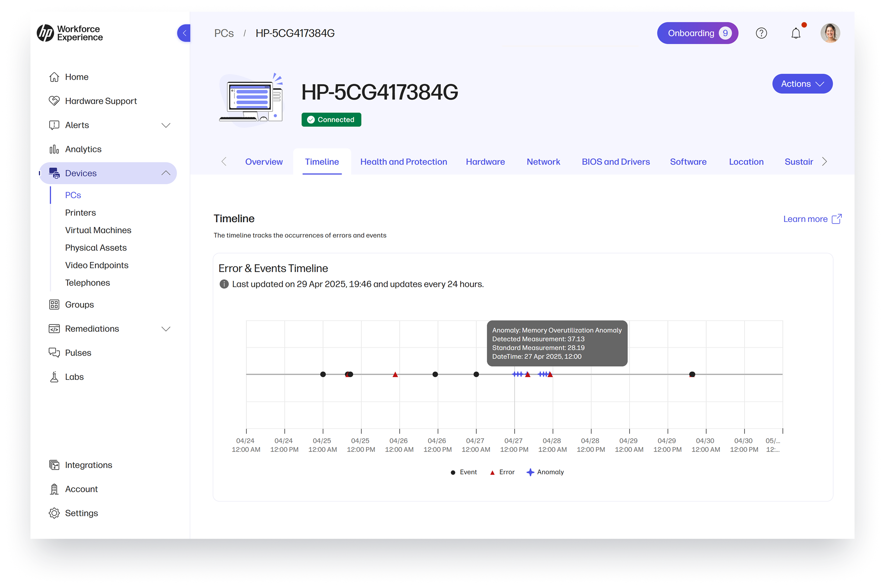This screenshot has width=885, height=588.
Task: Click the Pulses chat icon
Action: coord(54,353)
